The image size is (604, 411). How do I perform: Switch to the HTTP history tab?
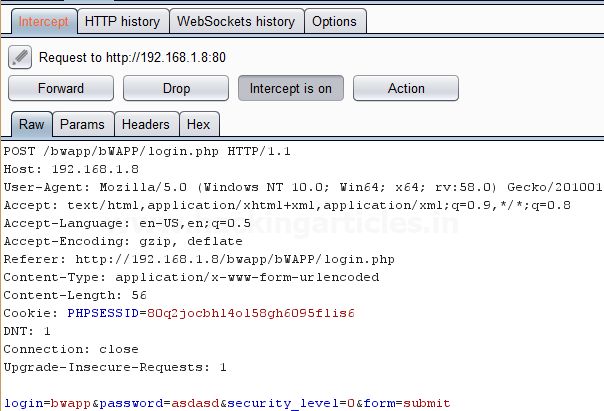(123, 21)
